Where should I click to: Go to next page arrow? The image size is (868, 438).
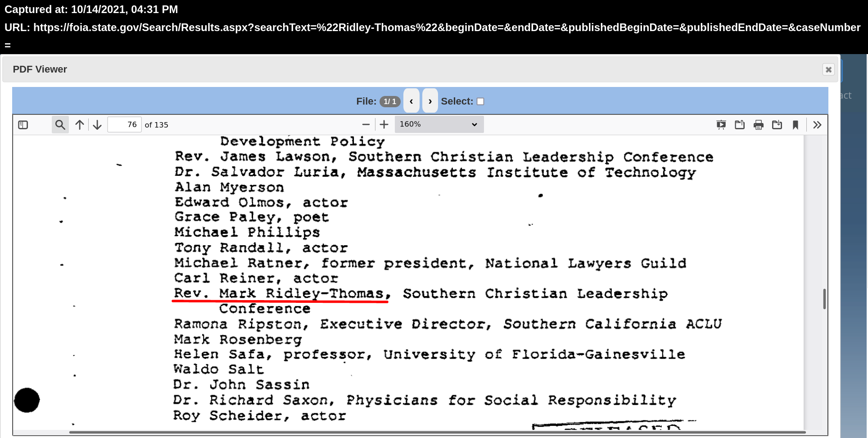97,125
